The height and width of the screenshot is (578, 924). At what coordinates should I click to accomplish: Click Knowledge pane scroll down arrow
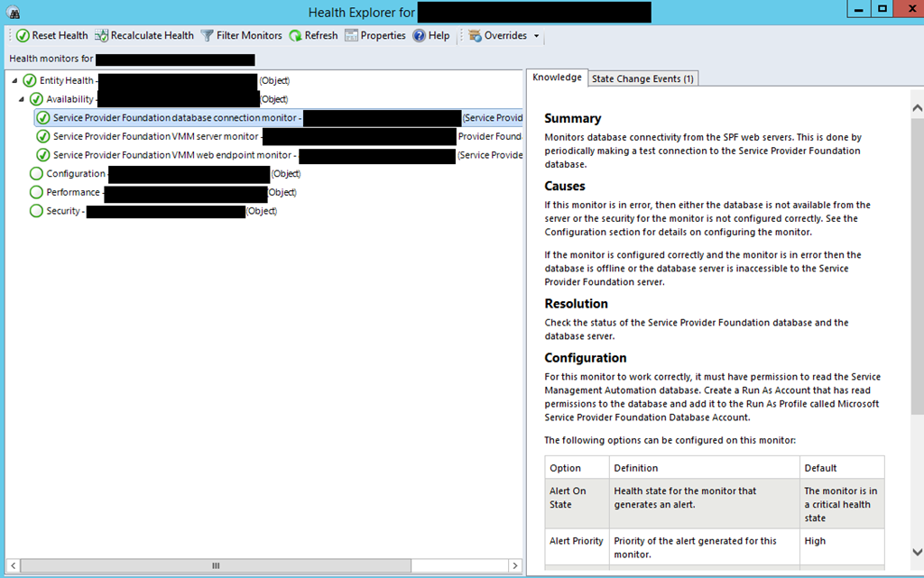(917, 551)
